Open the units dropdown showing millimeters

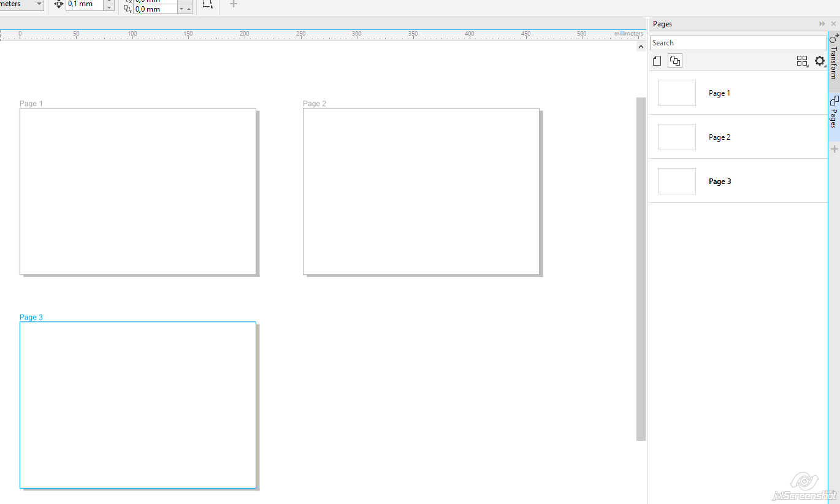pos(39,4)
